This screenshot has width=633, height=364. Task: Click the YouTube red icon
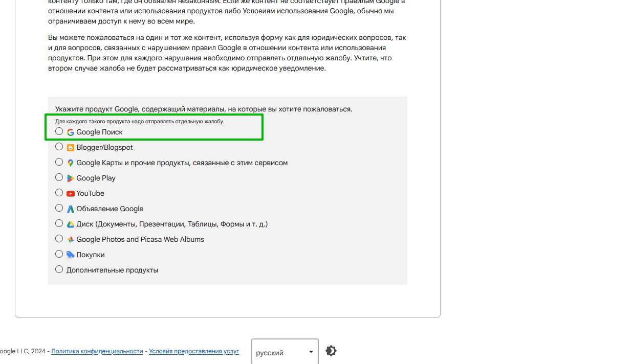click(71, 194)
